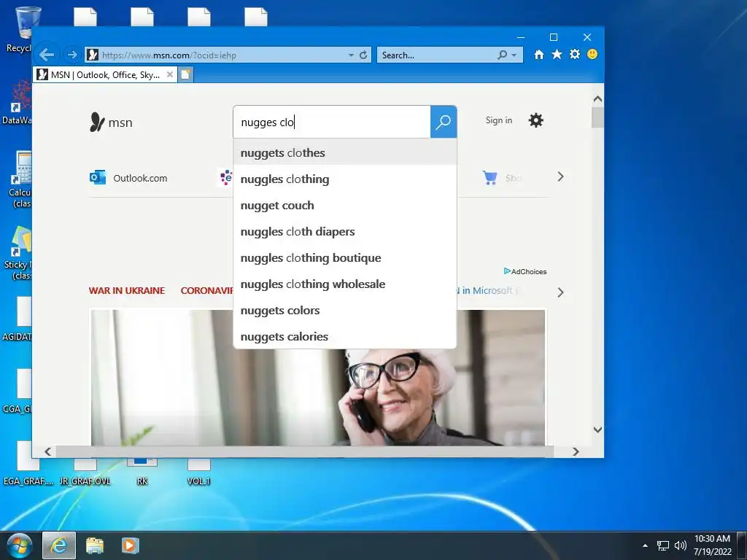Screen dimensions: 747x560
Task: Show hidden tray icons arrow
Action: pyautogui.click(x=645, y=545)
